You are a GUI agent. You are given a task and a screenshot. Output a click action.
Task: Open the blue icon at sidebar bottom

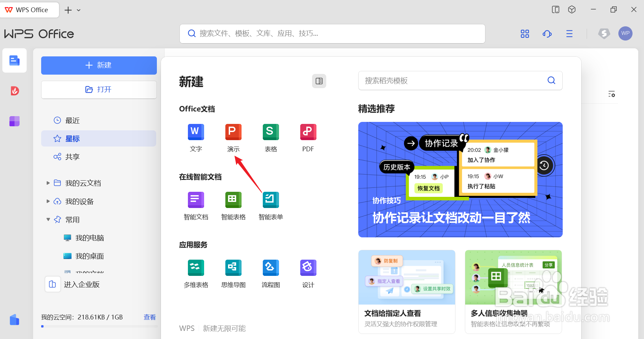pos(15,319)
